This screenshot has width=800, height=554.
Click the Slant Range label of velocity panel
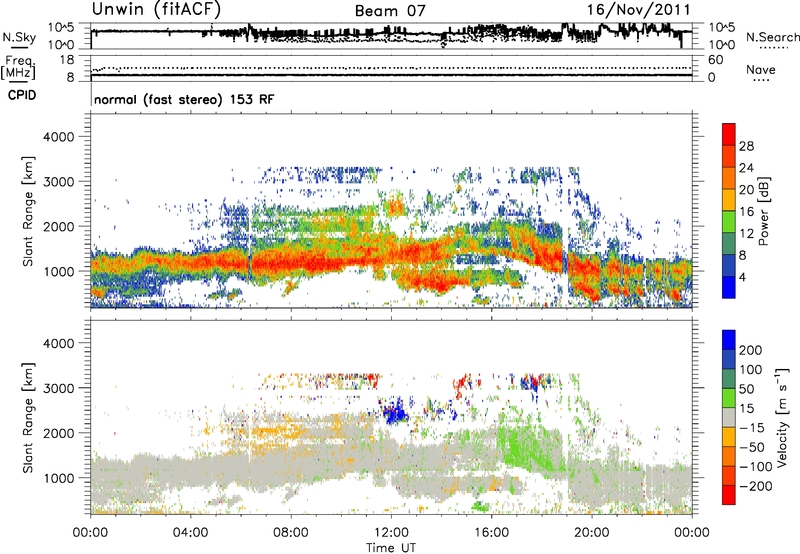pyautogui.click(x=28, y=418)
